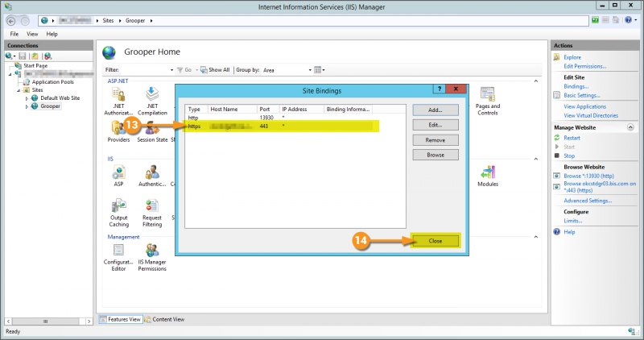
Task: Collapse the Manage Website panel
Action: tap(630, 127)
